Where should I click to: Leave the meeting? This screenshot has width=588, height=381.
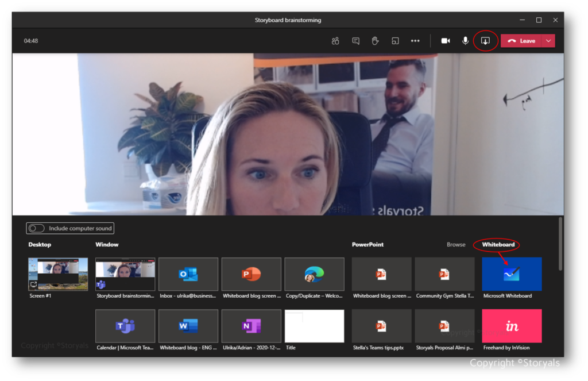click(x=521, y=41)
